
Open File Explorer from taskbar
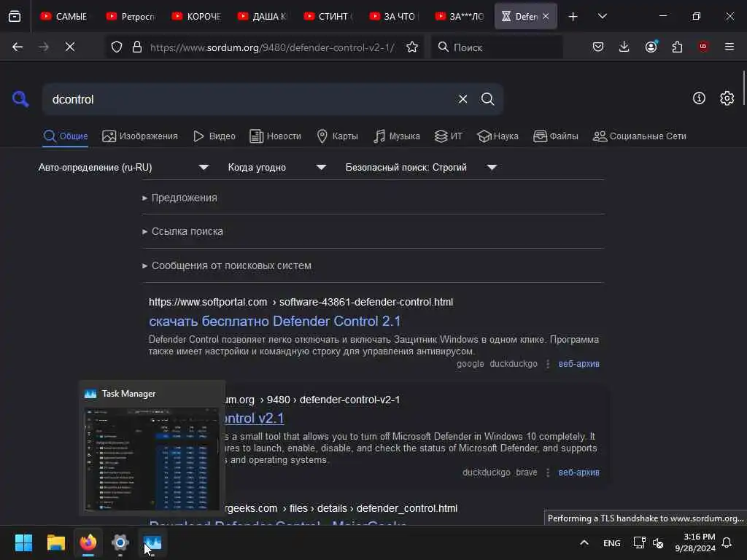tap(55, 542)
